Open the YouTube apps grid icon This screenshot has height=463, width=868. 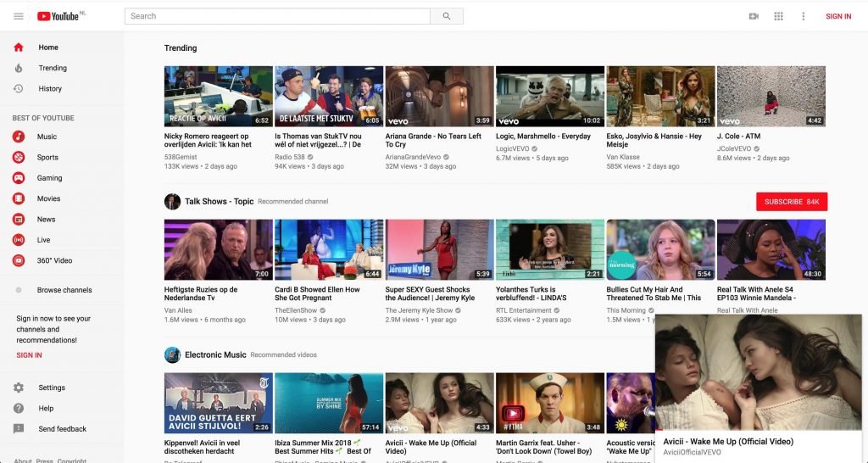778,16
